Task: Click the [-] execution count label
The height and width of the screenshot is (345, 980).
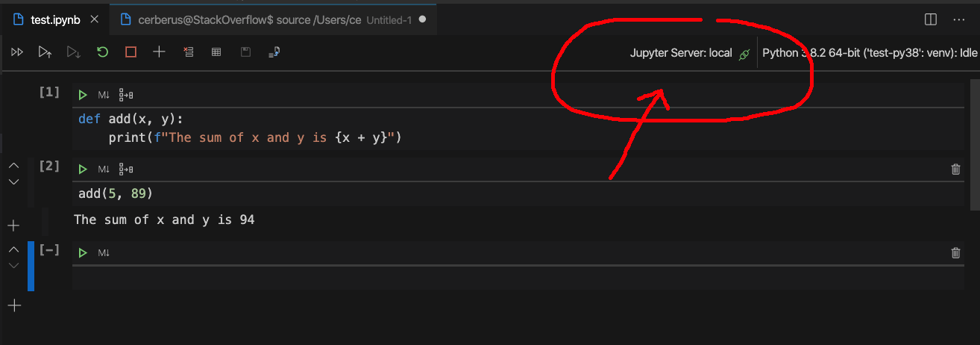Action: [x=49, y=249]
